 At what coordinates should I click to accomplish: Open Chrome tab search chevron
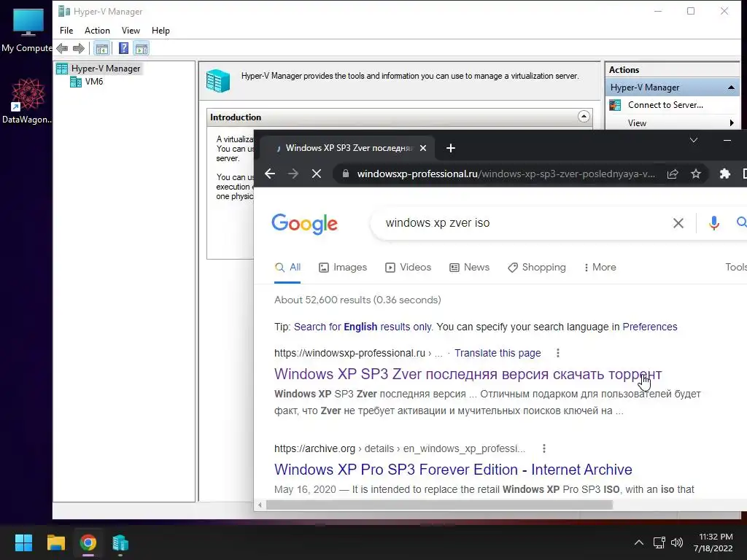click(x=694, y=141)
